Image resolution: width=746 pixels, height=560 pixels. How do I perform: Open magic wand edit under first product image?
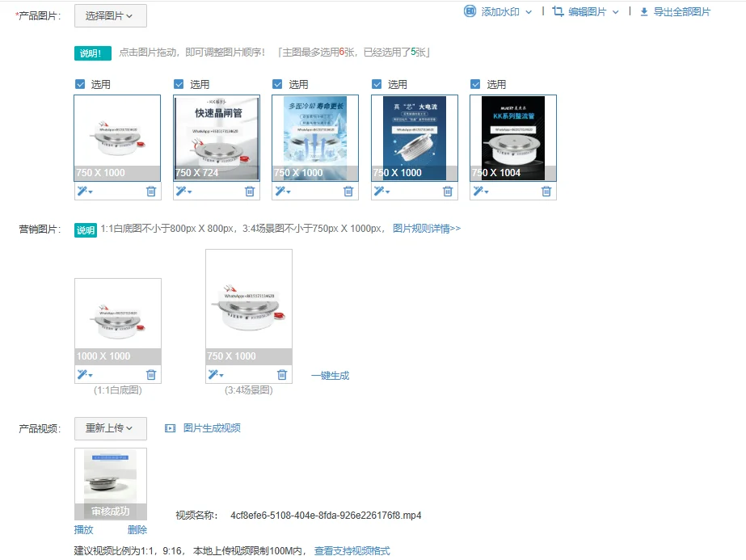85,192
